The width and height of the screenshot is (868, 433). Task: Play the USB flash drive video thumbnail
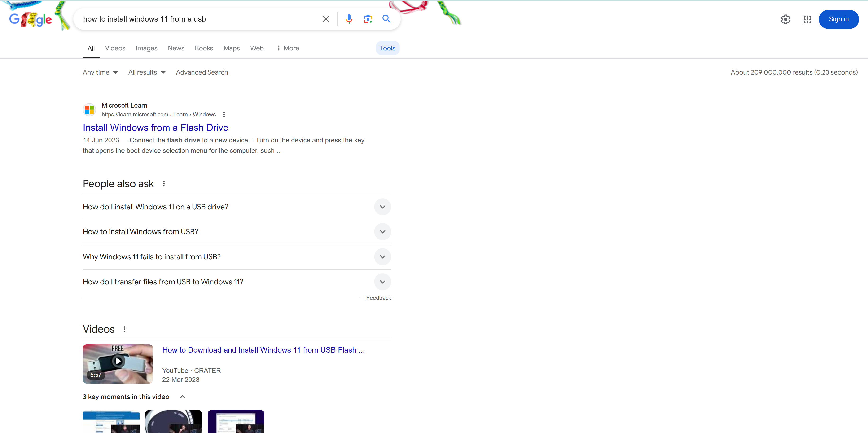coord(118,363)
